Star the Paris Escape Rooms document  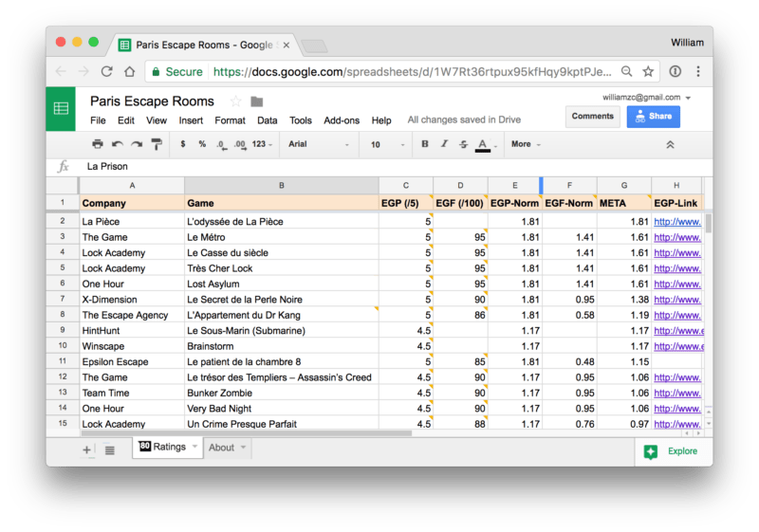(x=235, y=101)
